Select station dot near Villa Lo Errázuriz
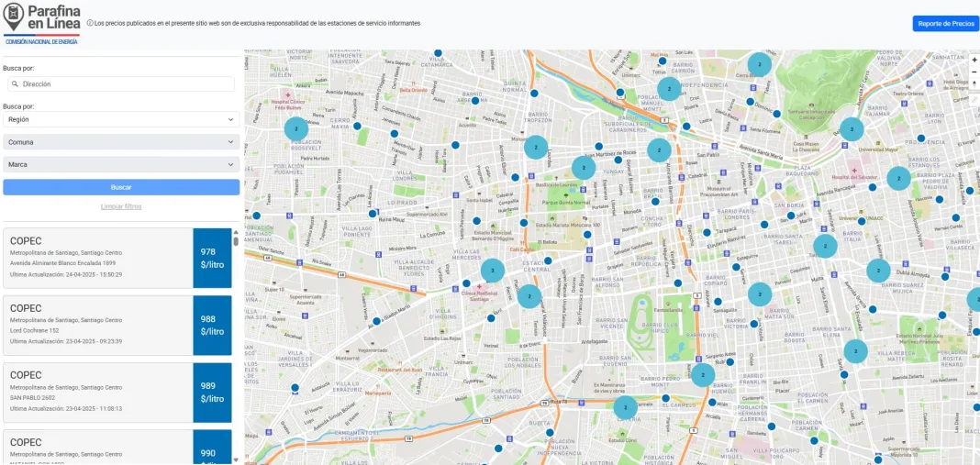980x465 pixels. click(295, 387)
